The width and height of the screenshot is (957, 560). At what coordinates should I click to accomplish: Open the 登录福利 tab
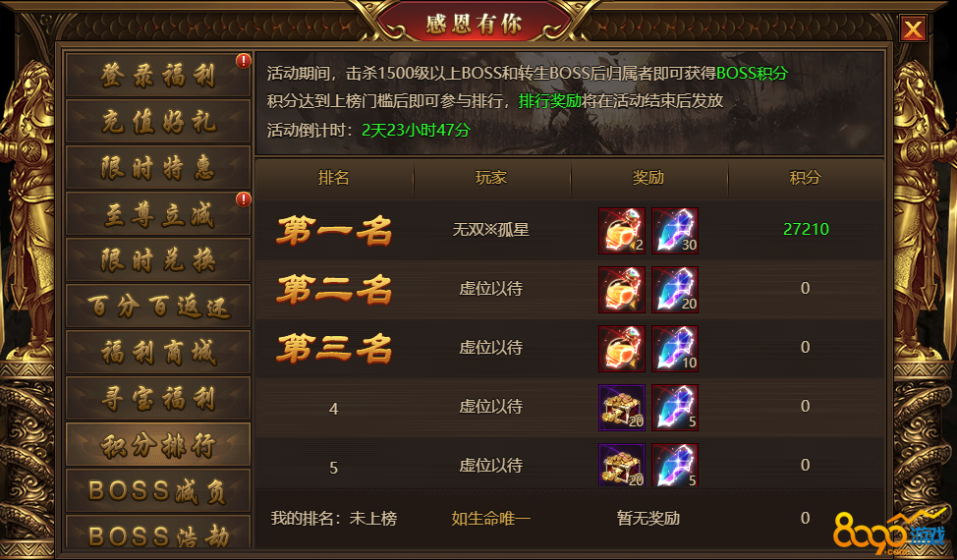pyautogui.click(x=158, y=75)
